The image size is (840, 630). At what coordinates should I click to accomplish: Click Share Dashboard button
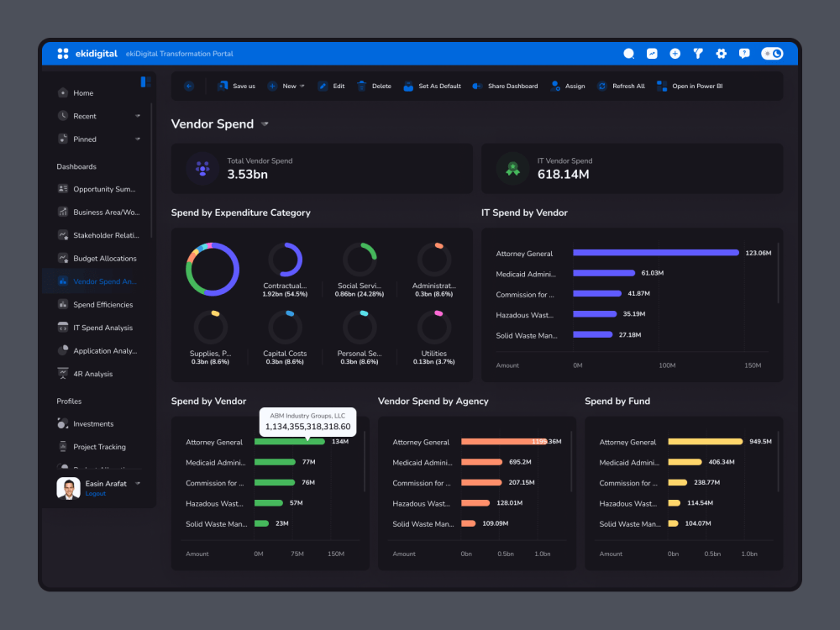pyautogui.click(x=505, y=86)
